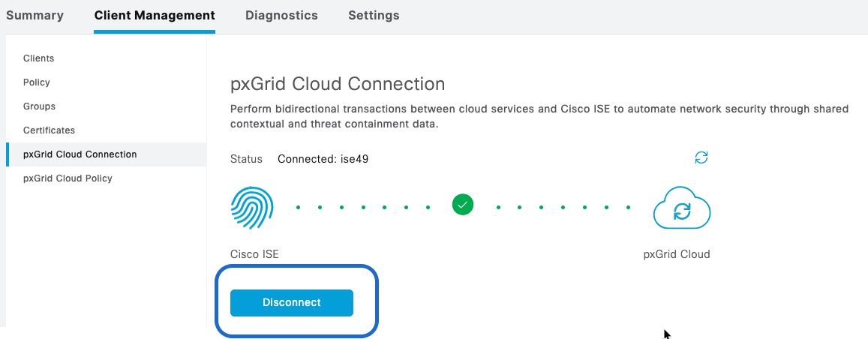
Task: Select Certificates in the sidebar
Action: tap(49, 130)
